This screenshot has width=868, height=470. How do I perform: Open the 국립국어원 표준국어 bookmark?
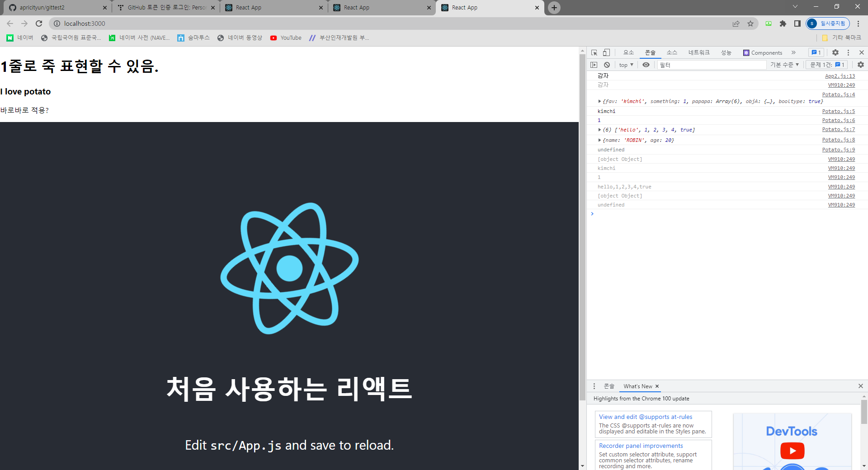[71, 38]
